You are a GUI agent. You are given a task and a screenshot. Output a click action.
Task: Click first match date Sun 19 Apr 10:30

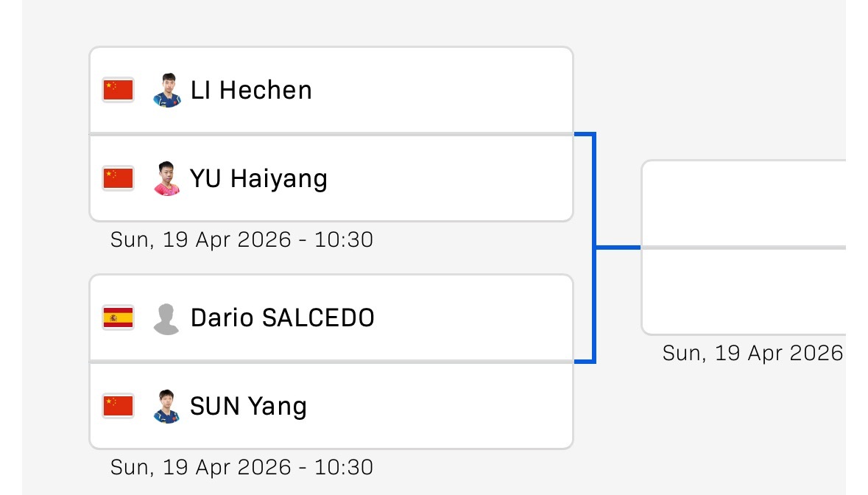pyautogui.click(x=241, y=239)
